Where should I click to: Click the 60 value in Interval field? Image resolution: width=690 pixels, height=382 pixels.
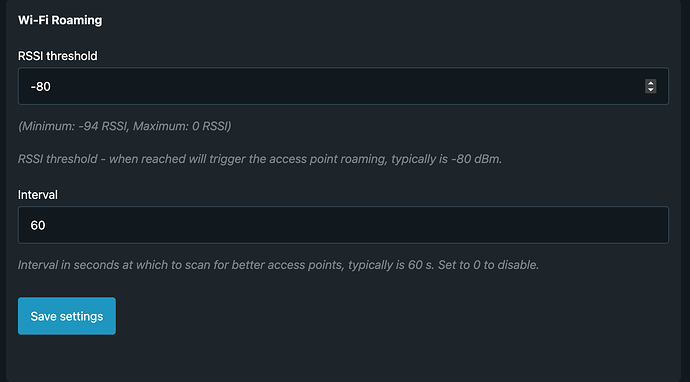(38, 225)
